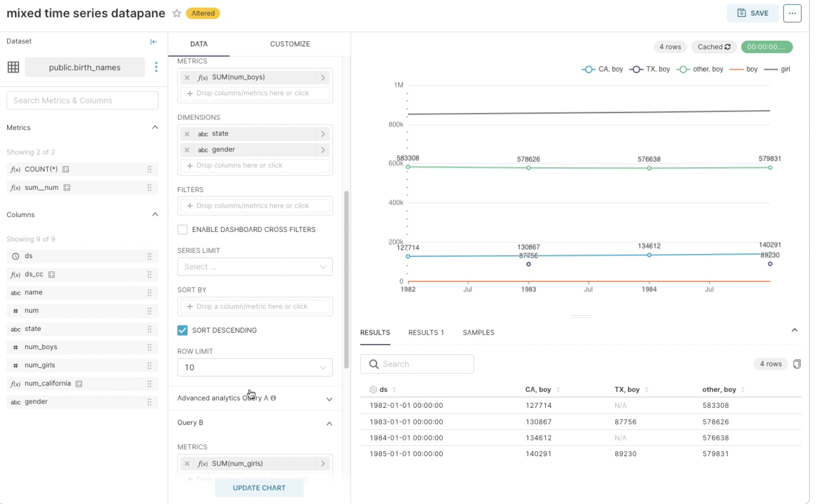Open the chart ellipsis menu beside Save
817x504 pixels.
click(792, 14)
